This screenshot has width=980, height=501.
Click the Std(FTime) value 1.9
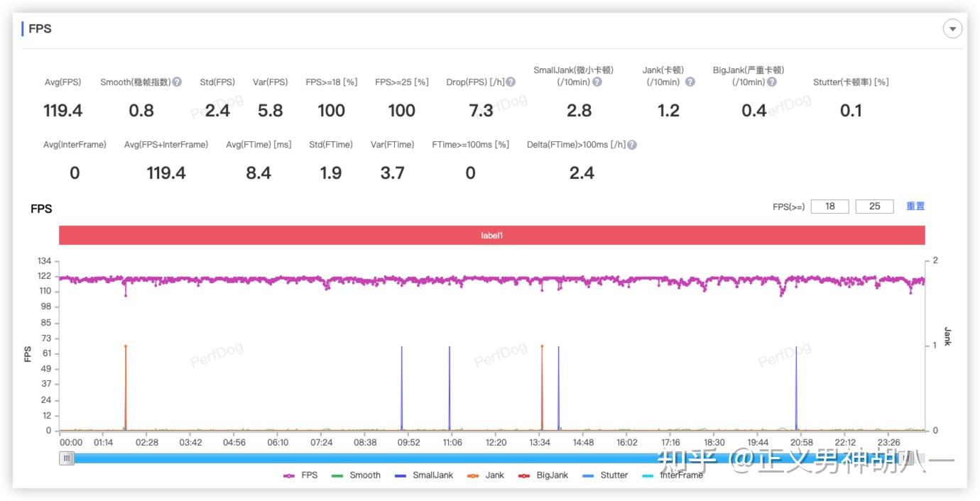coord(331,173)
